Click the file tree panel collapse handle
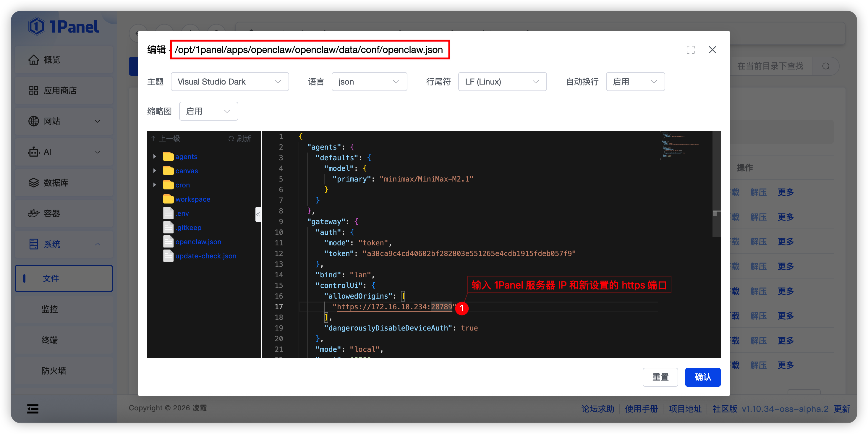The height and width of the screenshot is (434, 868). [x=258, y=214]
